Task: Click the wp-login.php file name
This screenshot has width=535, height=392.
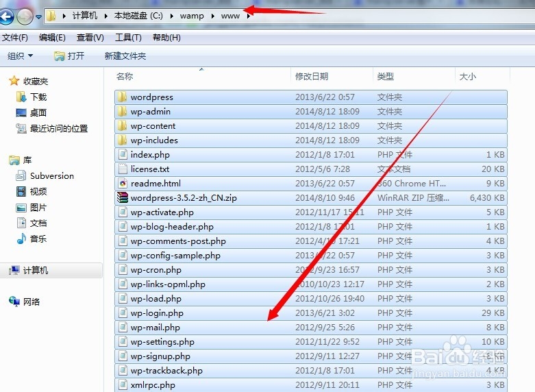Action: 157,313
